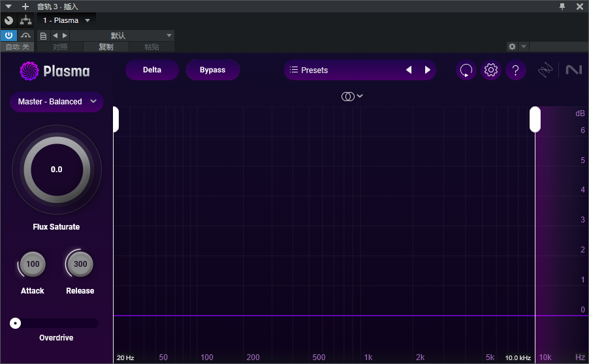
Task: Open the title bar triangle menu
Action: tap(8, 7)
